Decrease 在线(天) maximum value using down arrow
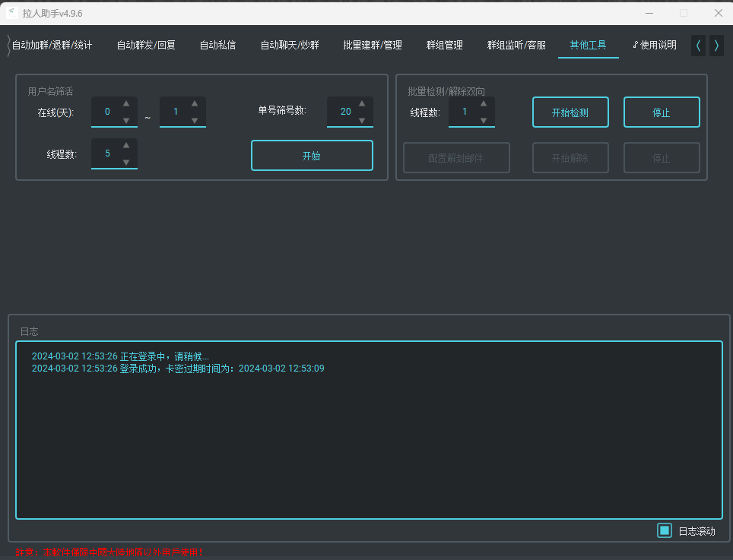Screen dimensions: 733x560 tap(194, 120)
